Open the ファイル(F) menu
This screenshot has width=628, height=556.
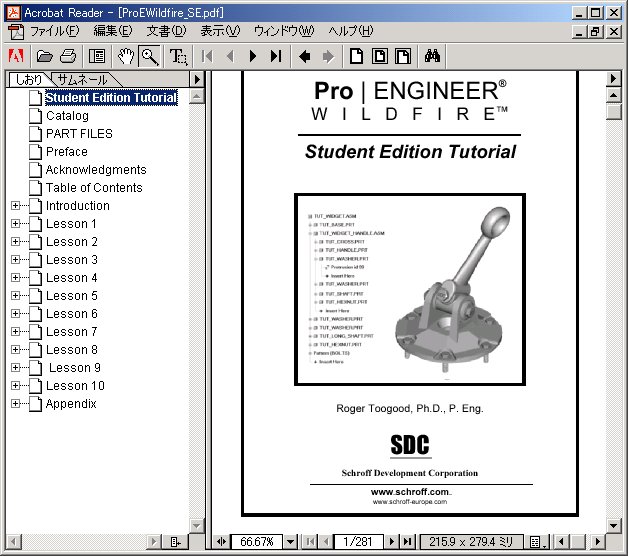click(x=54, y=31)
